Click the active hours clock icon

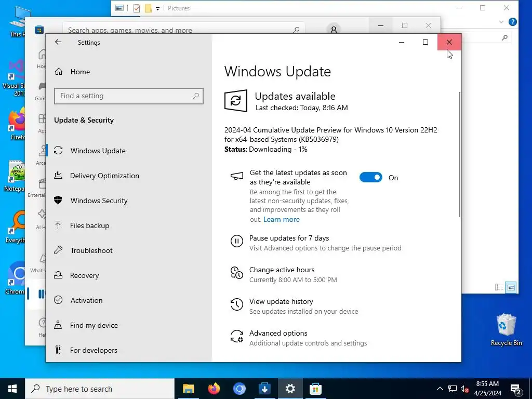pyautogui.click(x=237, y=273)
